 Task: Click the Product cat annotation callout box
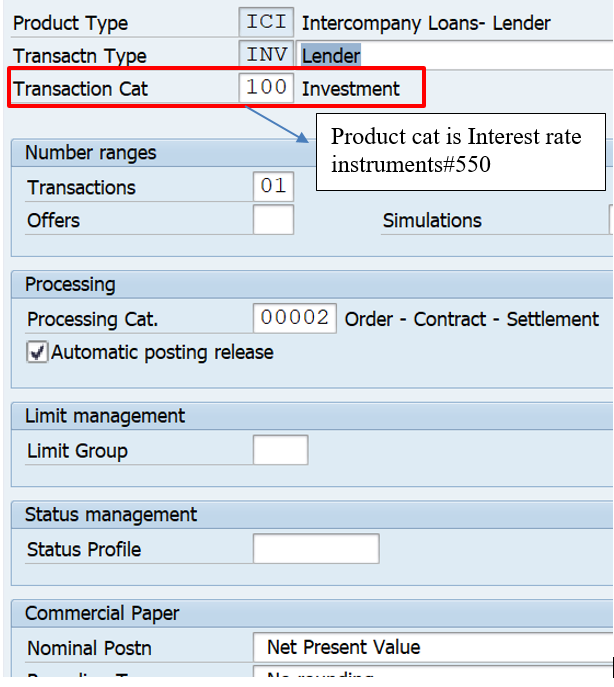click(460, 150)
